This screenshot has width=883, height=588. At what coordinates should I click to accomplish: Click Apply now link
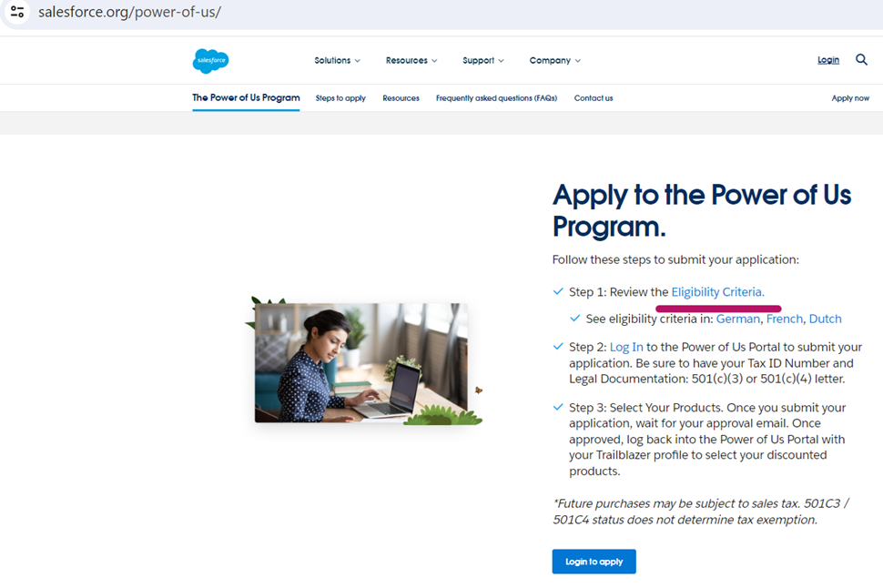[x=850, y=98]
